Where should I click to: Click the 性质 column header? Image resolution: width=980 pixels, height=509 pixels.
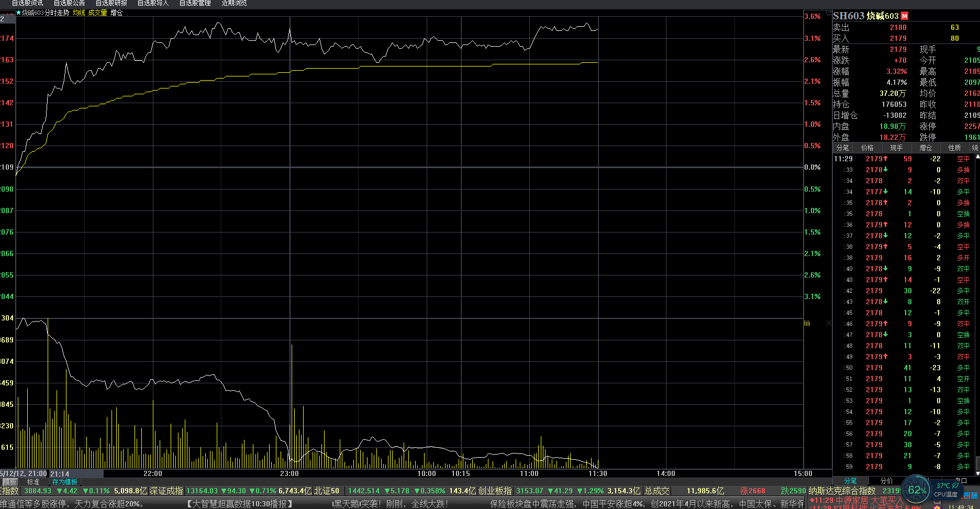tap(955, 148)
